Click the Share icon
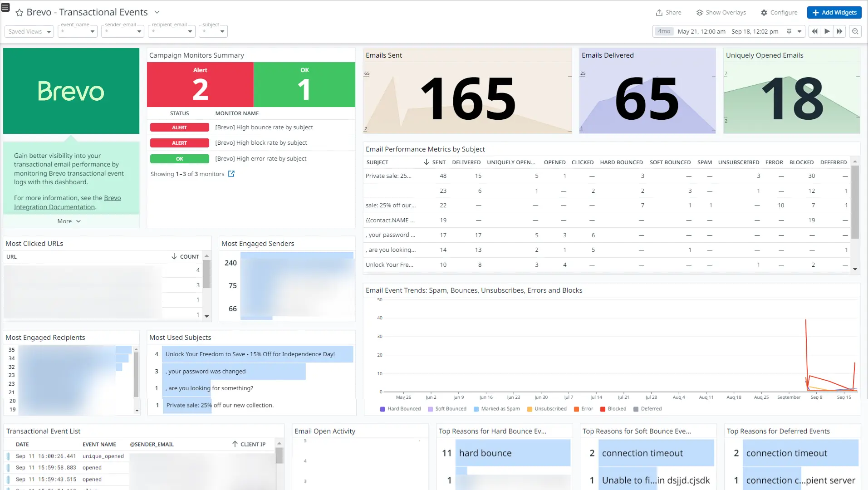Image resolution: width=868 pixels, height=490 pixels. click(659, 12)
